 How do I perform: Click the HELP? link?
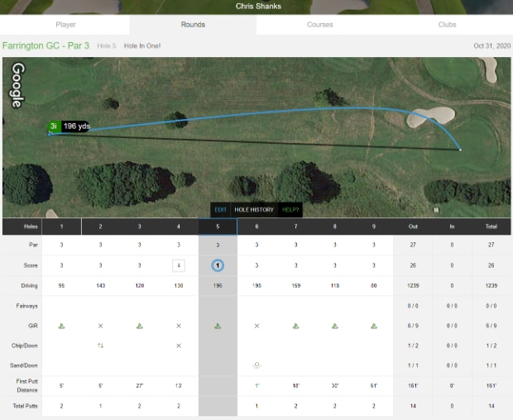290,210
